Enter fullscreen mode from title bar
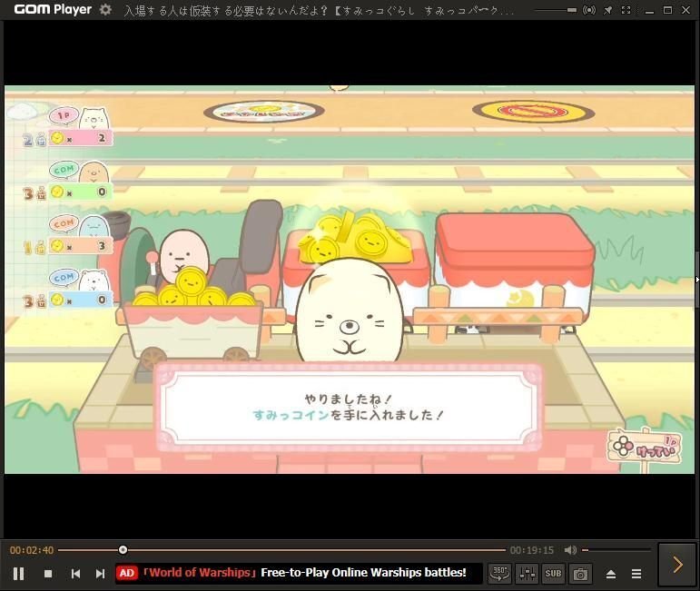This screenshot has height=591, width=700. click(626, 10)
